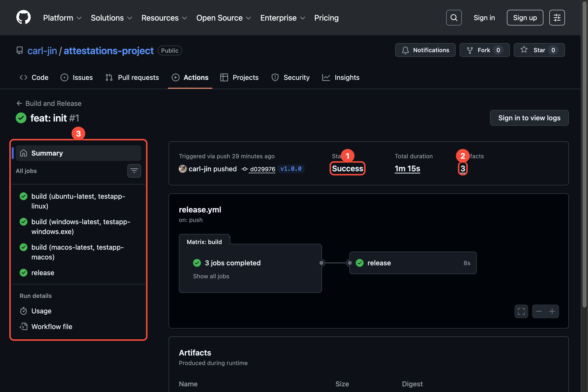Zoom out workflow graph minus button
Screen dimensions: 588x392
(539, 311)
